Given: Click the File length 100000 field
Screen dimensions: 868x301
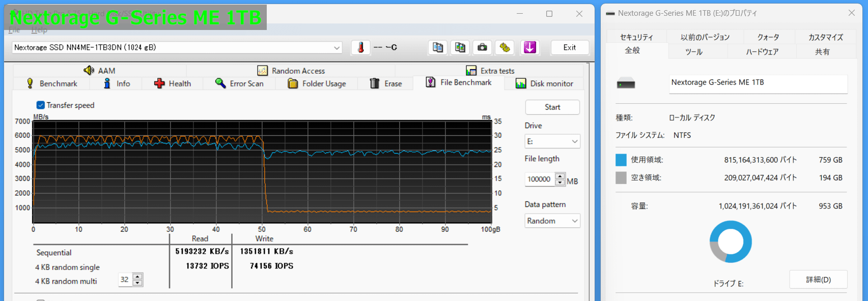Looking at the screenshot, I should [540, 179].
